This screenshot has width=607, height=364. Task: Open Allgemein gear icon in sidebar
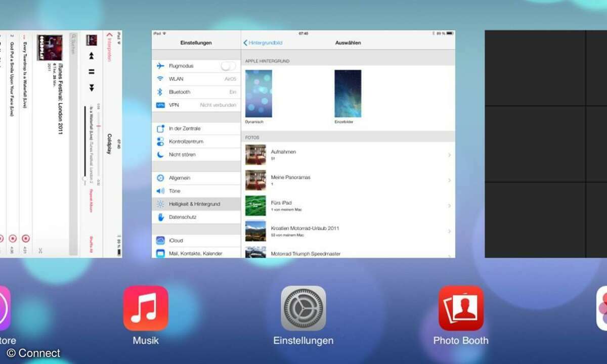(160, 178)
